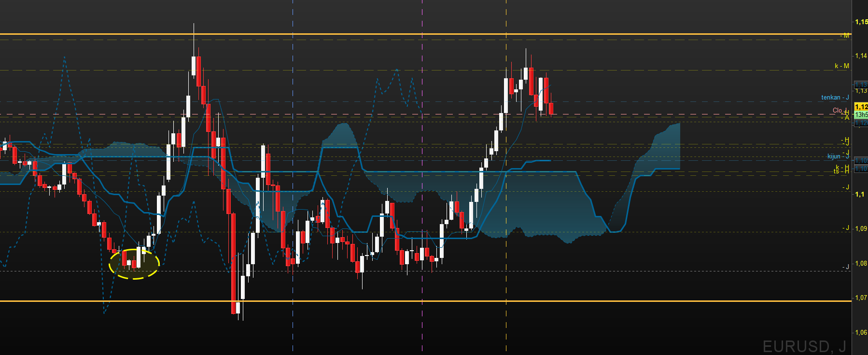Select the yellow current price tag 1,12
Screen dimensions: 868x355
click(861, 107)
